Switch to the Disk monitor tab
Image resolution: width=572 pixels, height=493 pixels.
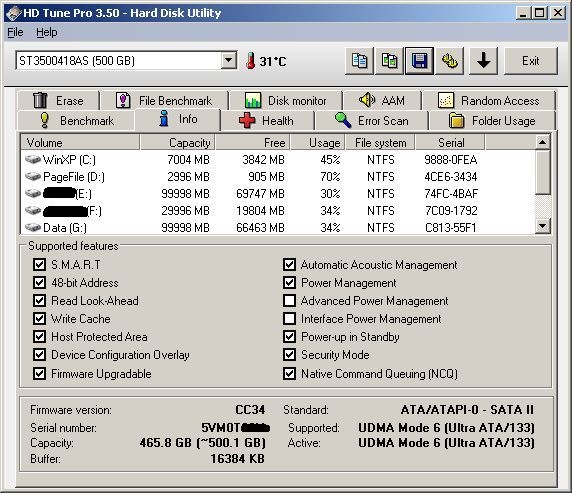click(286, 100)
